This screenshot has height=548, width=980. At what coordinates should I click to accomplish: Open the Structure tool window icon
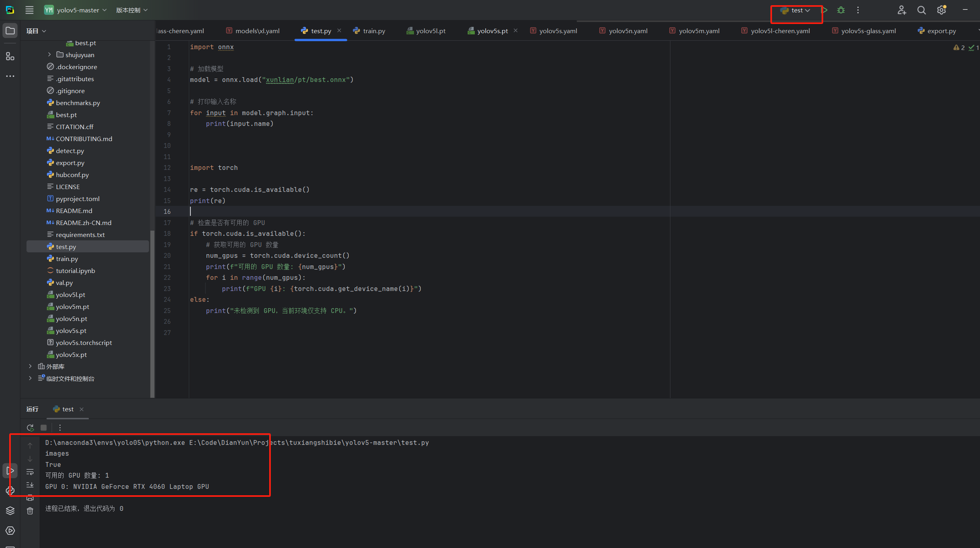(x=10, y=56)
